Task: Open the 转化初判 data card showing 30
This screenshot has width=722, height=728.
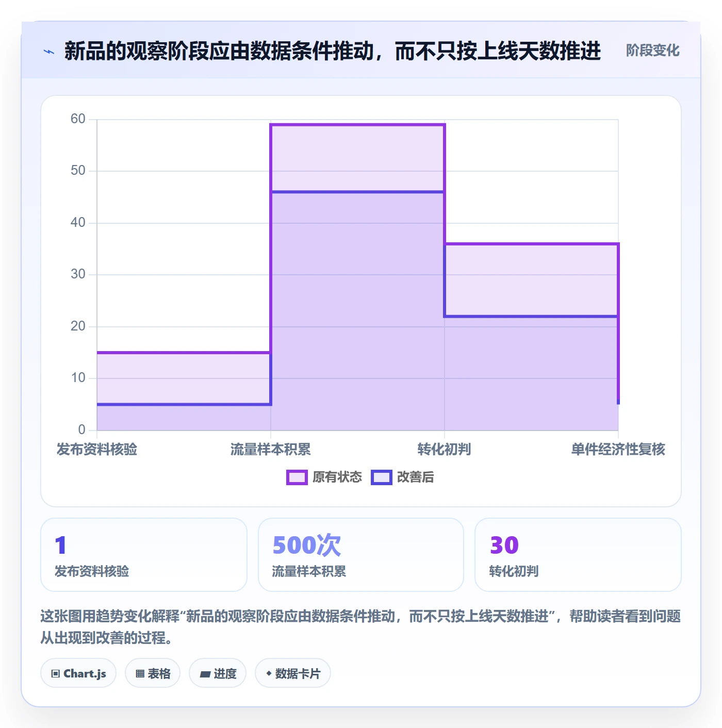Action: coord(578,555)
